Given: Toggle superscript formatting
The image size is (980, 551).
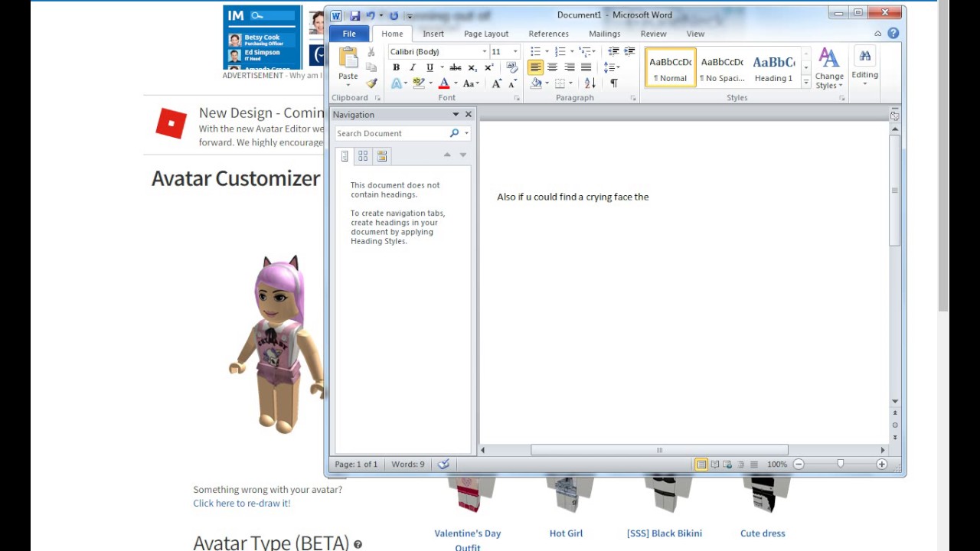Looking at the screenshot, I should (488, 67).
